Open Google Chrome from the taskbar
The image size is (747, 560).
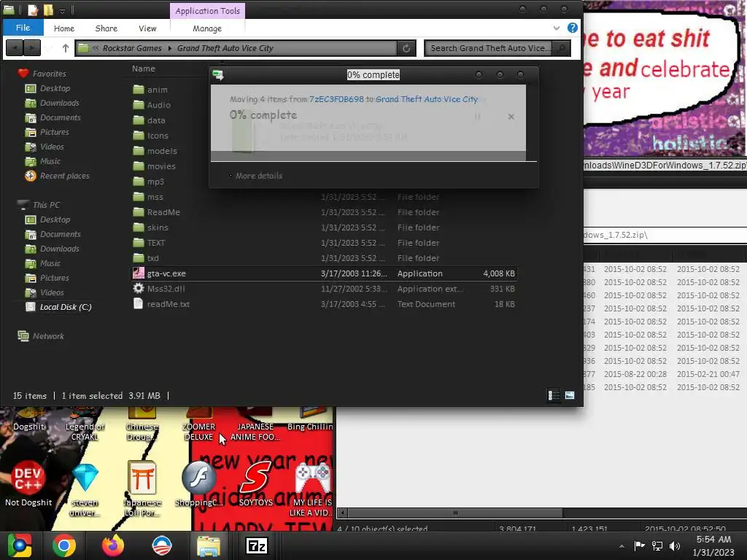pyautogui.click(x=64, y=545)
